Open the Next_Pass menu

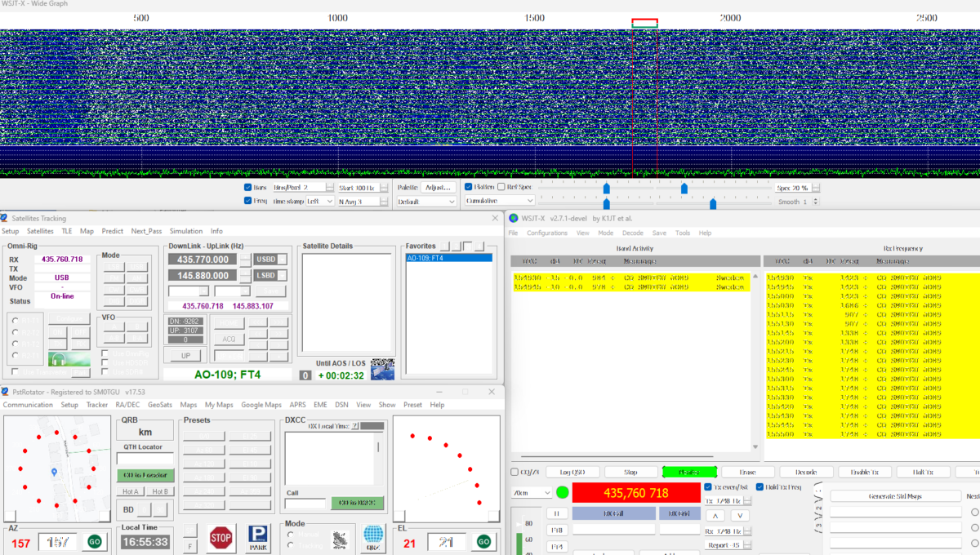pyautogui.click(x=146, y=231)
